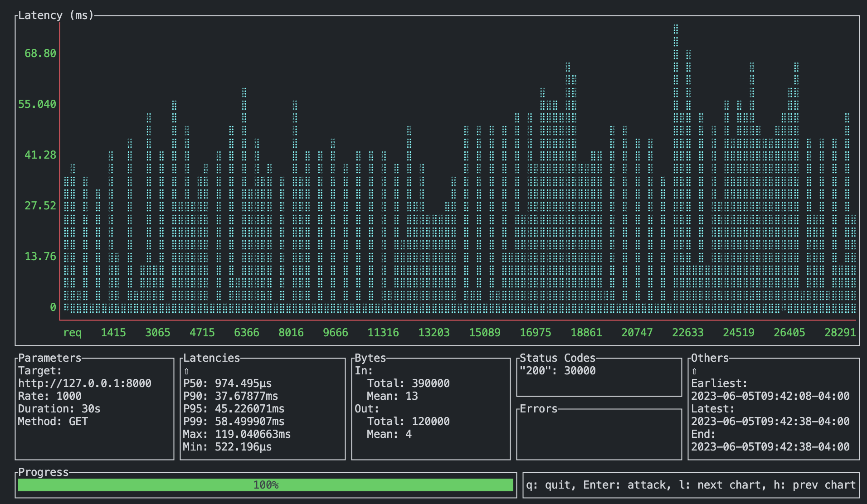Click Bytes In 'Mean: 13'
The image size is (867, 504).
(392, 396)
